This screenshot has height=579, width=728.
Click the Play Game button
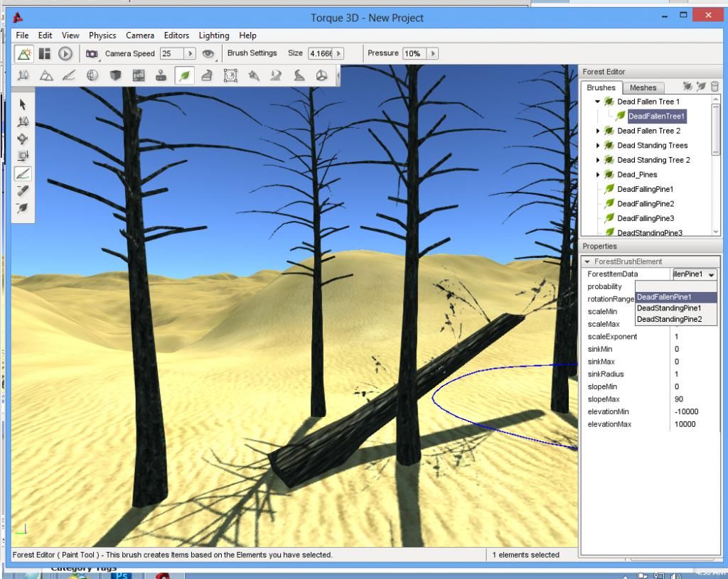pos(65,53)
